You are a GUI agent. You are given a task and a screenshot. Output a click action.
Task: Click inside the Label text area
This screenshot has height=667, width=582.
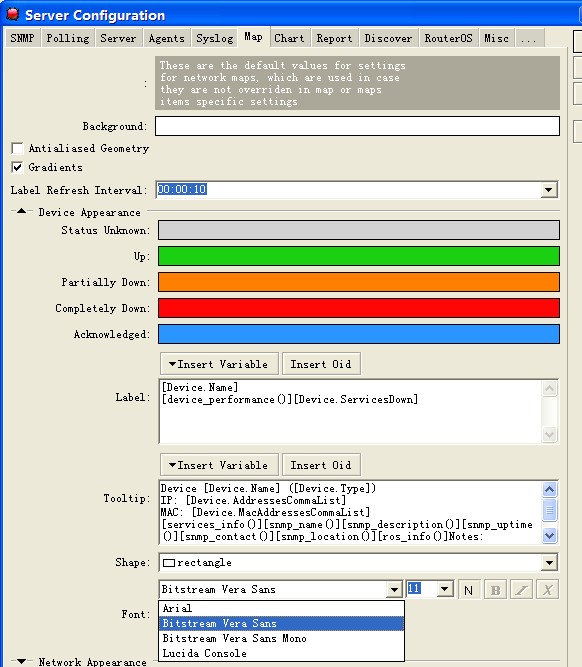(350, 411)
